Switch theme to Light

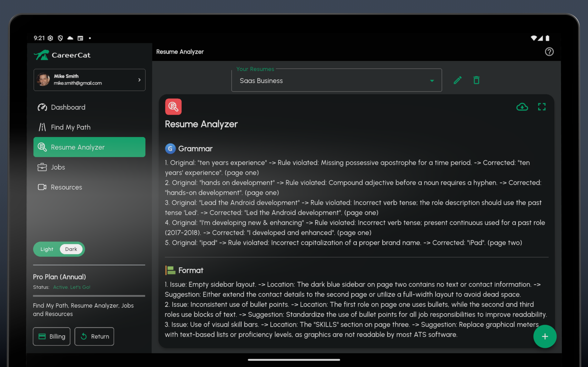coord(47,249)
